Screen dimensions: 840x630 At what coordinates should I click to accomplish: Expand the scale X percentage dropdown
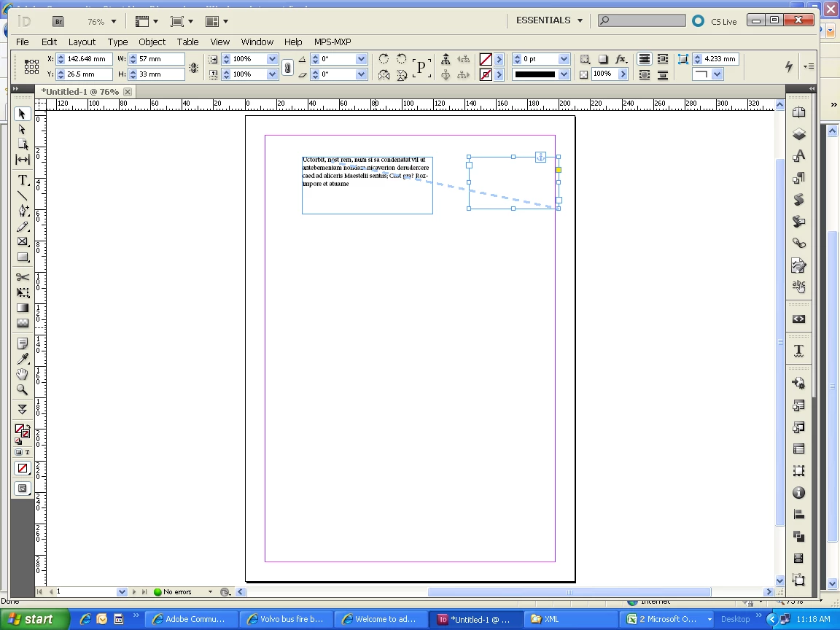click(272, 59)
